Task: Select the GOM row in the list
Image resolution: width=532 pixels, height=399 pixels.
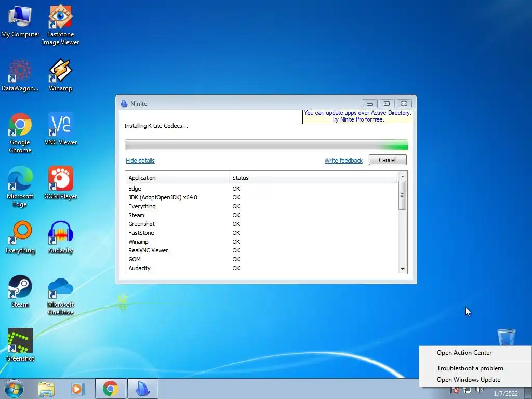Action: (261, 259)
